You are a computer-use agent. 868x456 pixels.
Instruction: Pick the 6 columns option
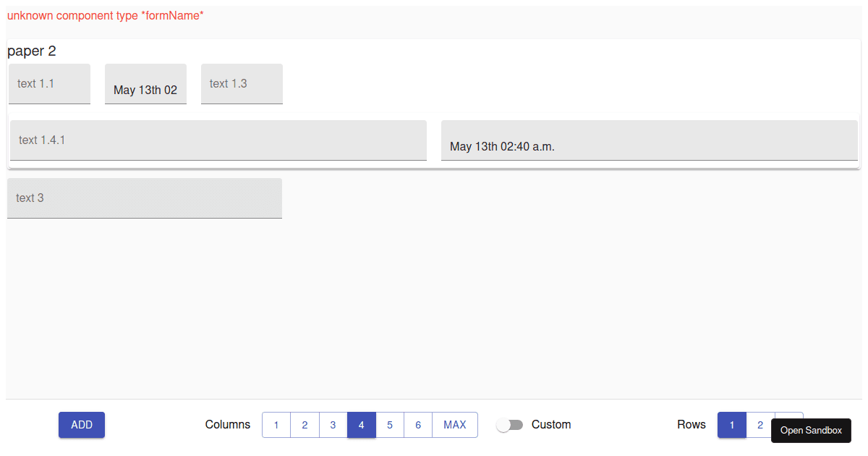coord(418,425)
